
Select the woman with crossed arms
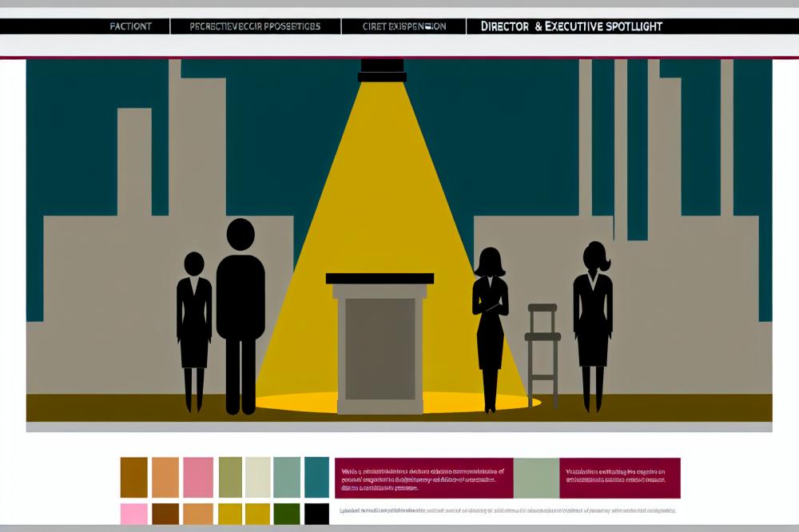pyautogui.click(x=490, y=324)
